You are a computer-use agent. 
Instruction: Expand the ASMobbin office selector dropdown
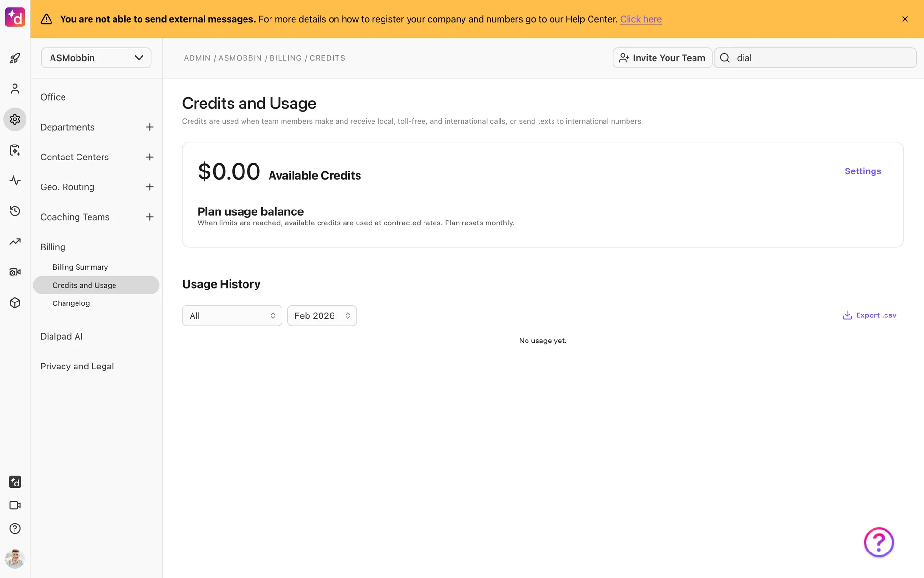pos(96,58)
